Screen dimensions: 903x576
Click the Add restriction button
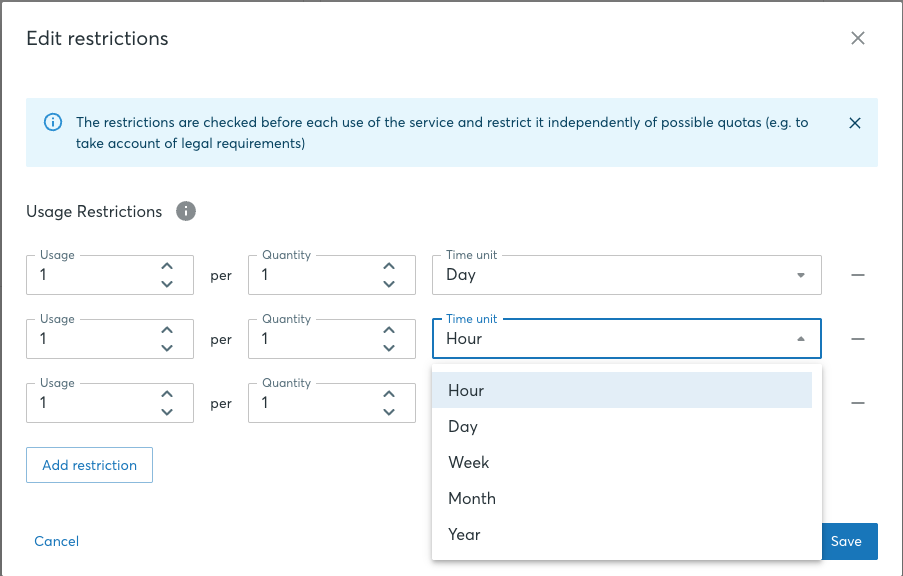[x=89, y=465]
